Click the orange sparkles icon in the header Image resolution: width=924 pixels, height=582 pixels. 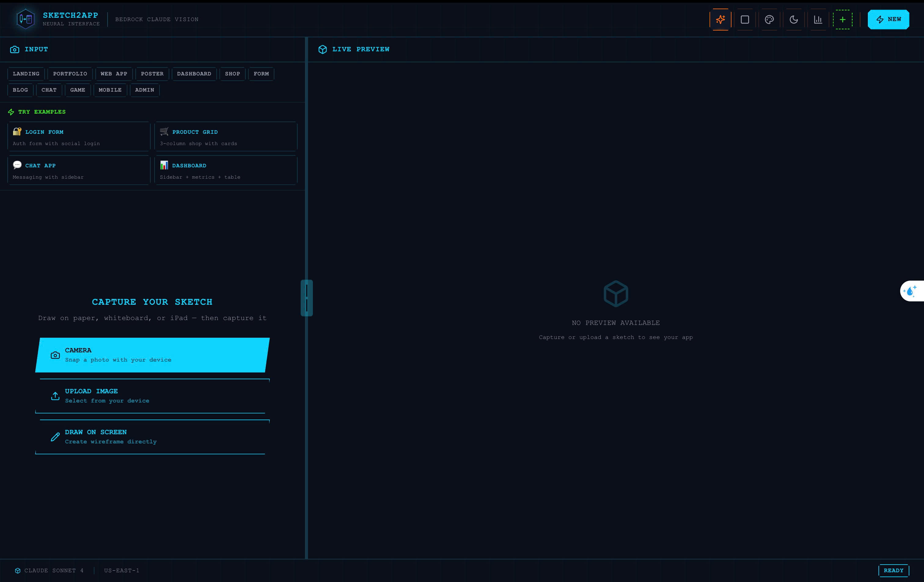tap(720, 20)
